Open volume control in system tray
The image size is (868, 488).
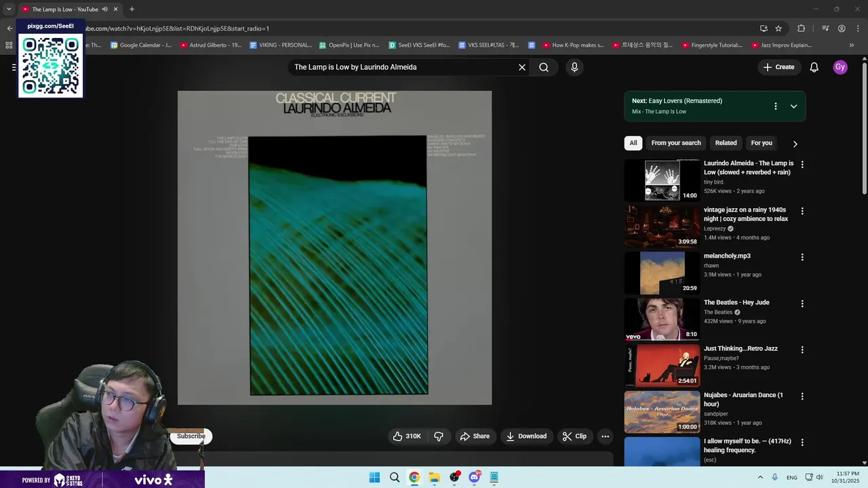click(819, 477)
